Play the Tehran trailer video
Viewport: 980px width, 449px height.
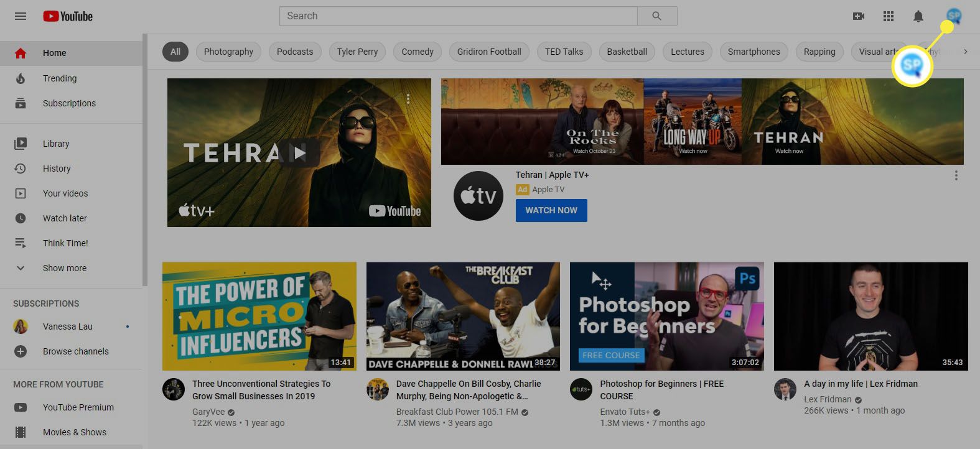[x=299, y=152]
